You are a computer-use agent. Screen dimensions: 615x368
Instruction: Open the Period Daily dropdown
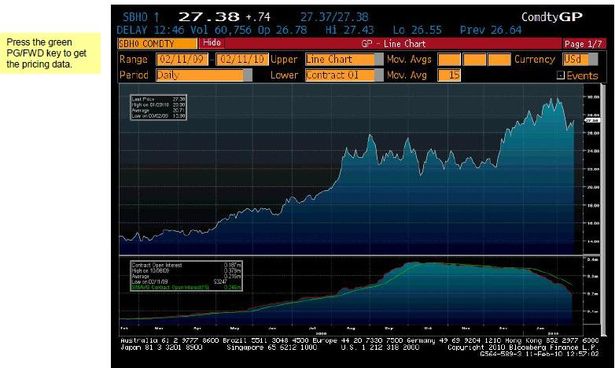[204, 75]
